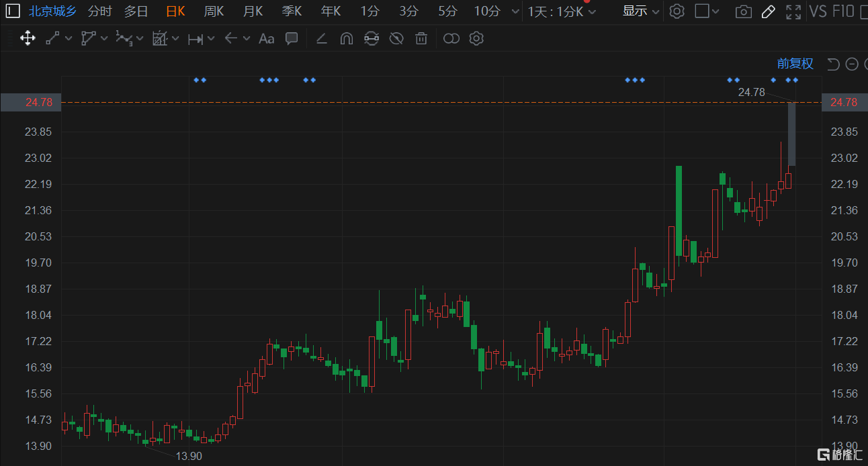The image size is (868, 466).
Task: Click the pencil drawing mode icon
Action: click(769, 11)
